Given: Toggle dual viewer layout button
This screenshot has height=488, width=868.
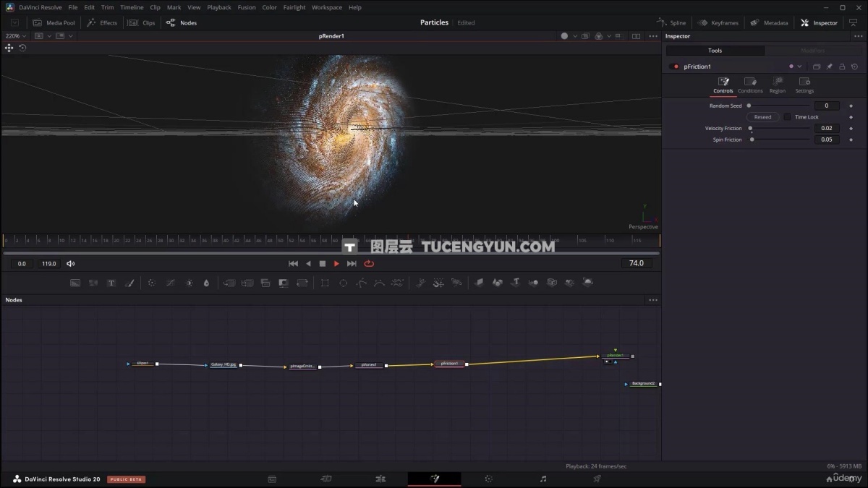Looking at the screenshot, I should click(x=636, y=36).
